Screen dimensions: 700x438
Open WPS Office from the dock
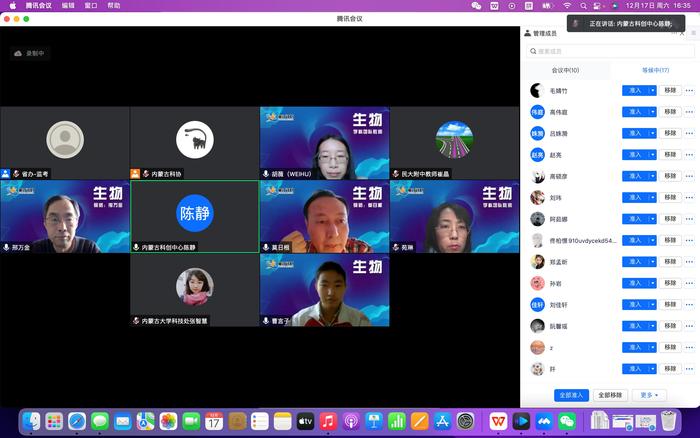[x=498, y=422]
